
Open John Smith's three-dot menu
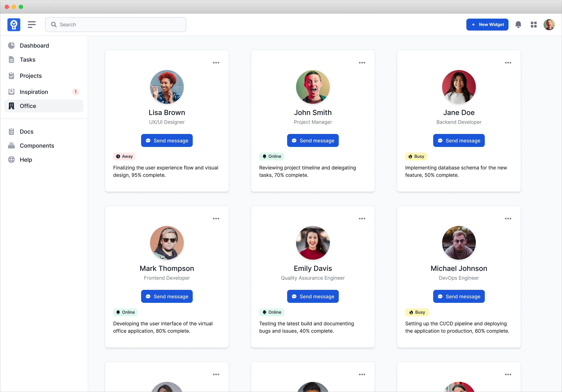(362, 63)
